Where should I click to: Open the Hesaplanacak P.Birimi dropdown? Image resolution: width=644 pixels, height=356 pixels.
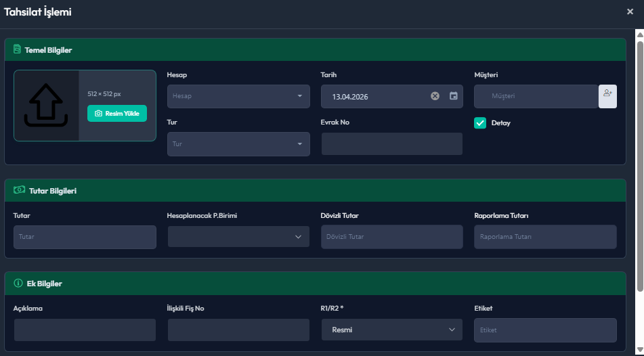pyautogui.click(x=238, y=237)
